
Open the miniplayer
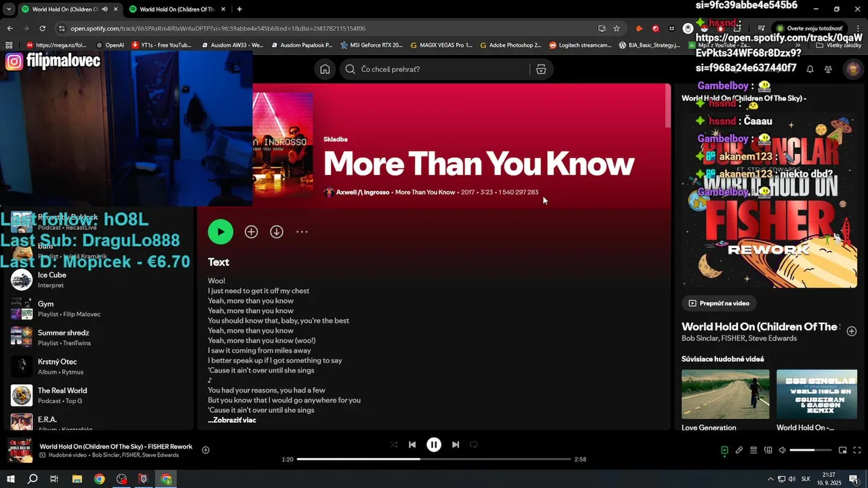(843, 450)
